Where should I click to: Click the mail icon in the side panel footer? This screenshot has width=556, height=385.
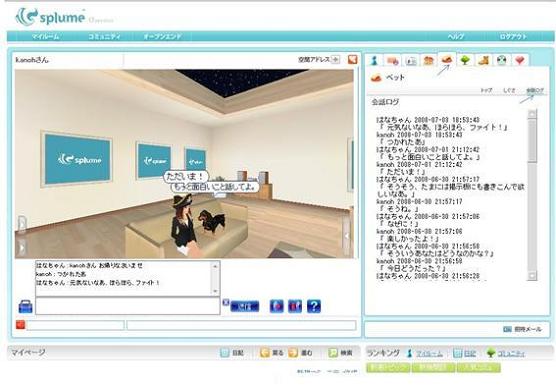(507, 329)
